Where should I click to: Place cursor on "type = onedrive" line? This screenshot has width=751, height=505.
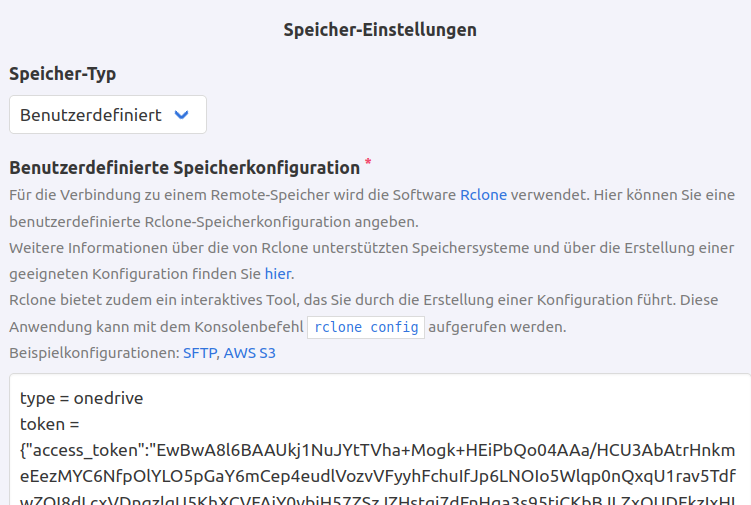click(x=82, y=399)
